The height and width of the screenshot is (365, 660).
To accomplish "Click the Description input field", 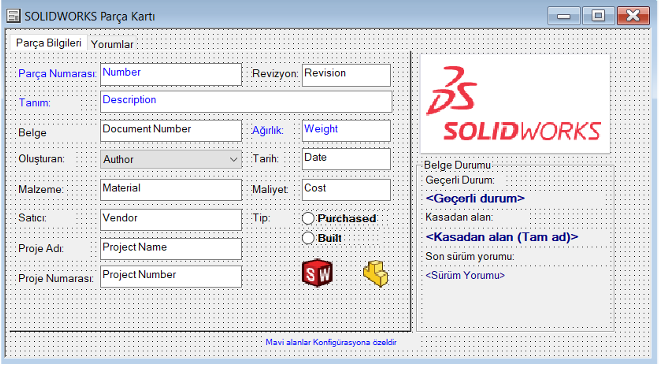I will (x=246, y=102).
